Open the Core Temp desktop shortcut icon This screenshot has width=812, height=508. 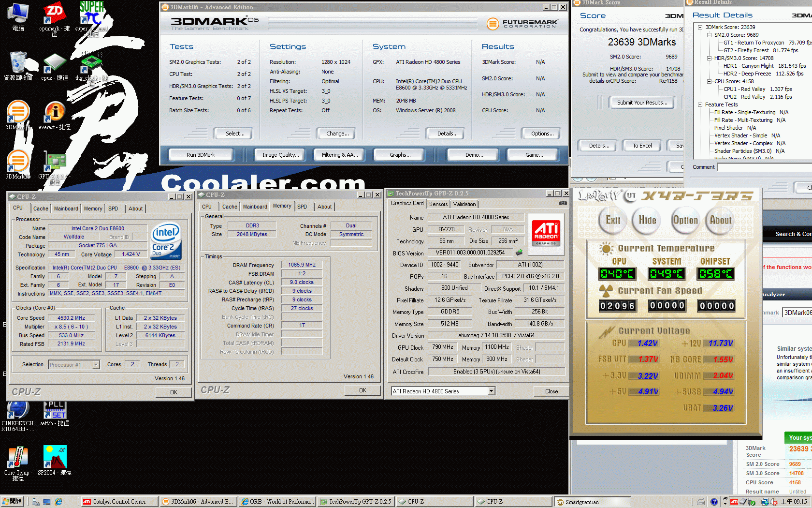tap(18, 463)
